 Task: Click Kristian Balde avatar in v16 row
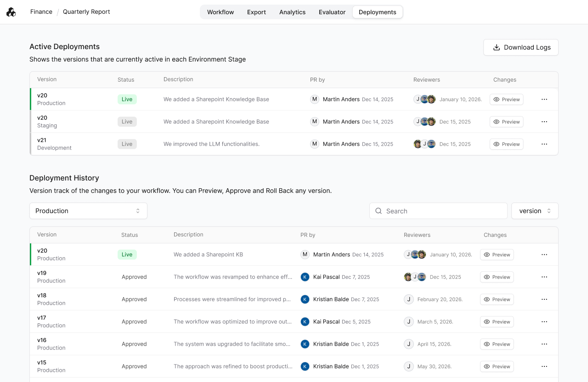click(305, 344)
